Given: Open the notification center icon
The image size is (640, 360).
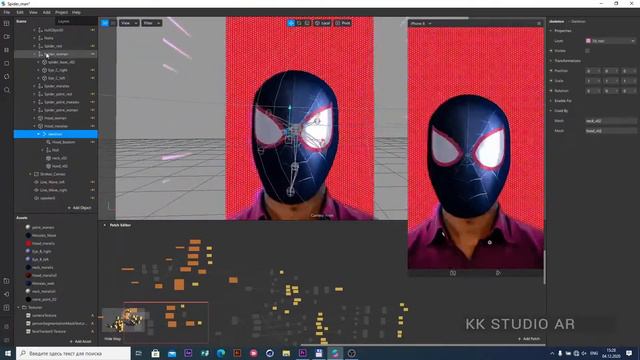Looking at the screenshot, I should 629,353.
